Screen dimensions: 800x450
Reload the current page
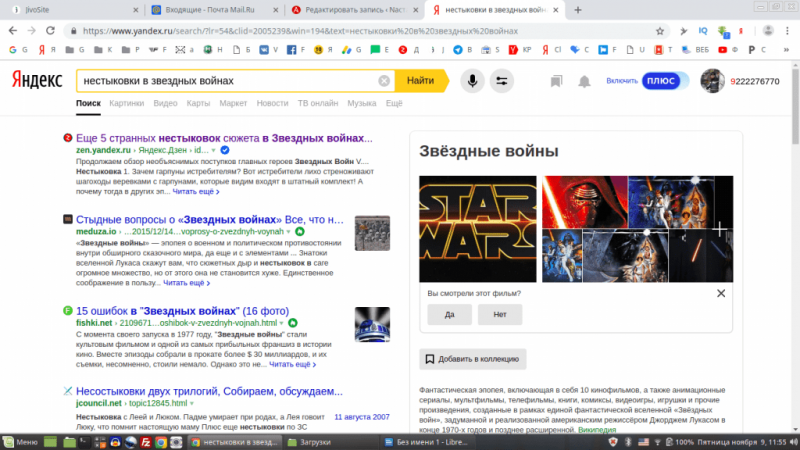[x=50, y=31]
